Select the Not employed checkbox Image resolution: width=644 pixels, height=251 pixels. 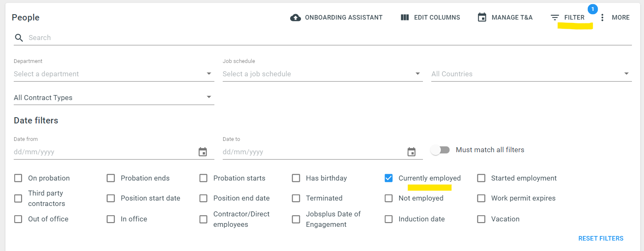[388, 198]
